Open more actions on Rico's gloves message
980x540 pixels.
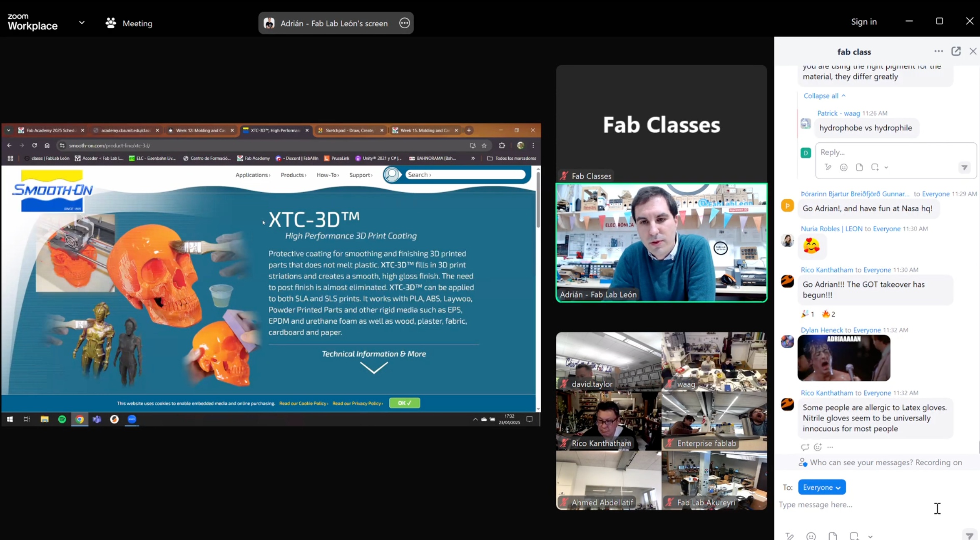point(830,447)
